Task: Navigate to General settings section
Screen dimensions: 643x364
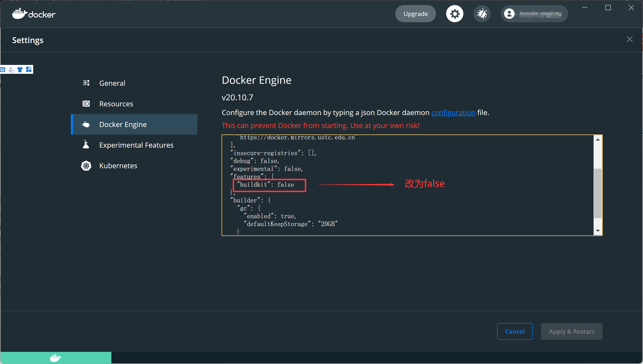Action: (112, 83)
